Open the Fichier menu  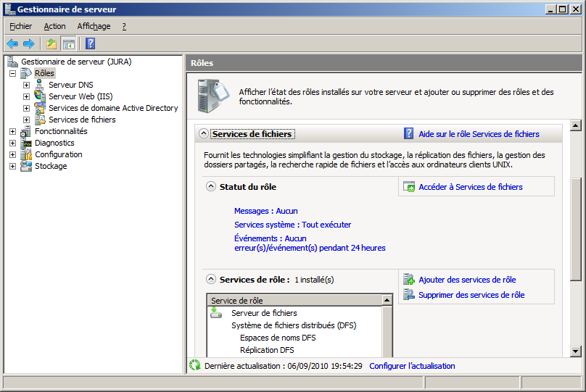click(x=21, y=26)
